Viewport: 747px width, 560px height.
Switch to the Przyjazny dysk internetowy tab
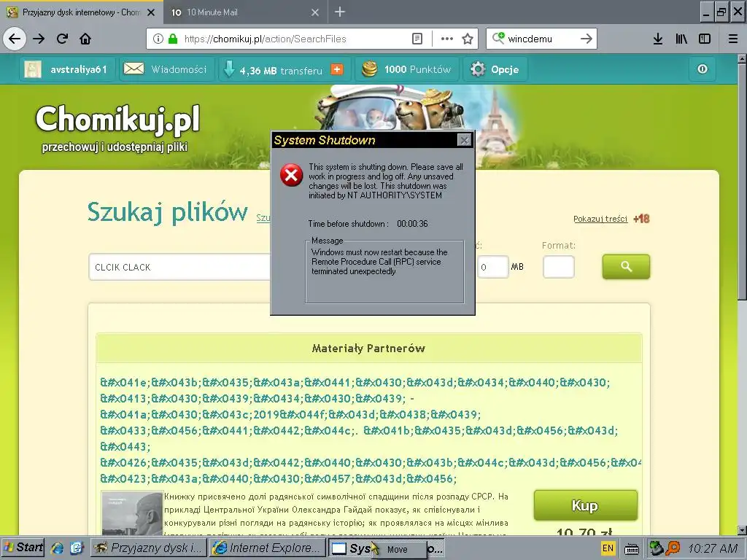(81, 12)
